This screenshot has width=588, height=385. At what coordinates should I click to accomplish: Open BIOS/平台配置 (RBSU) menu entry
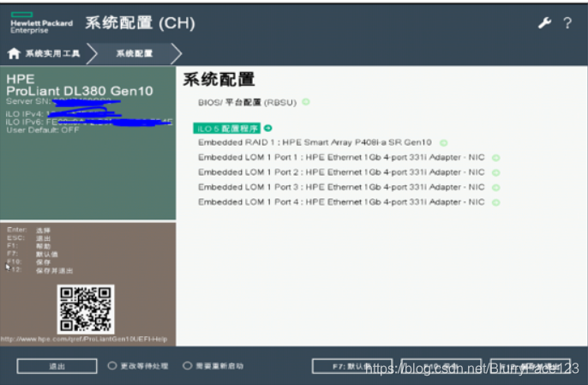[247, 102]
